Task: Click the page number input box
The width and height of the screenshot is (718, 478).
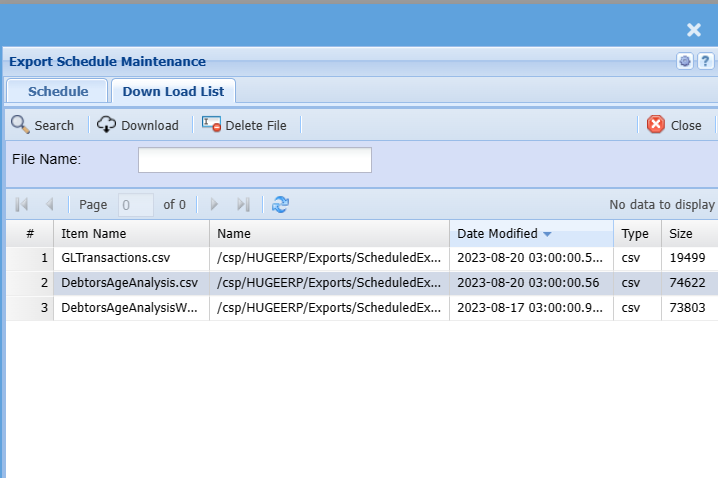Action: [x=136, y=204]
